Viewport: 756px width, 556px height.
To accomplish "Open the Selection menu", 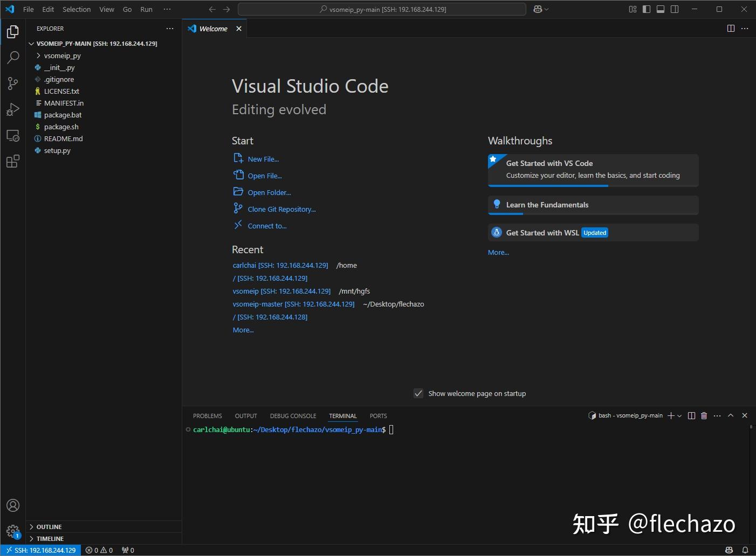I will (77, 9).
